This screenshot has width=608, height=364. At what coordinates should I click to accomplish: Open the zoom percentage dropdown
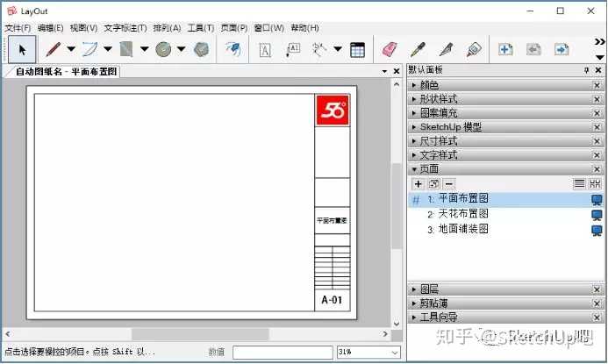tap(395, 353)
